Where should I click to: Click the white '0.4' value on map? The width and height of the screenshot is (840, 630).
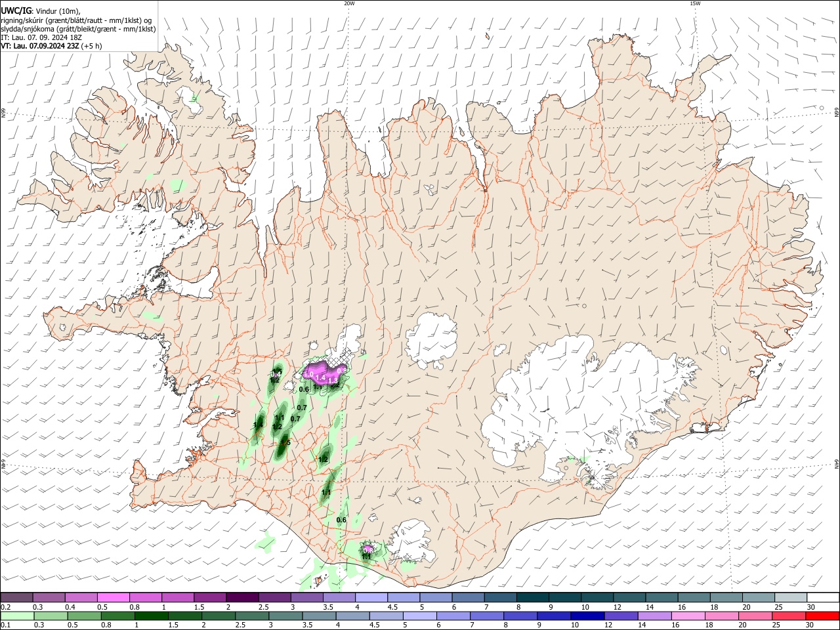click(x=275, y=375)
